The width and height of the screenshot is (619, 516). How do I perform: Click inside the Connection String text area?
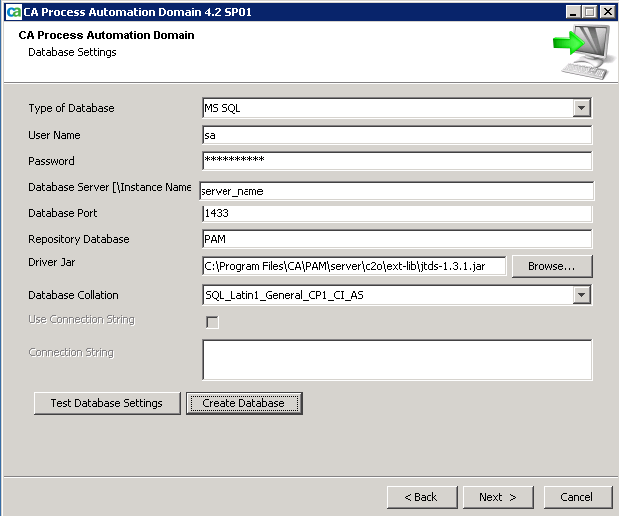pyautogui.click(x=397, y=360)
